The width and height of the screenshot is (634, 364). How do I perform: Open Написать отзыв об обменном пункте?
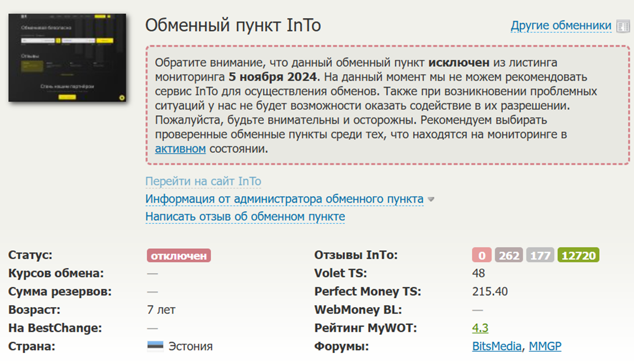pos(245,217)
